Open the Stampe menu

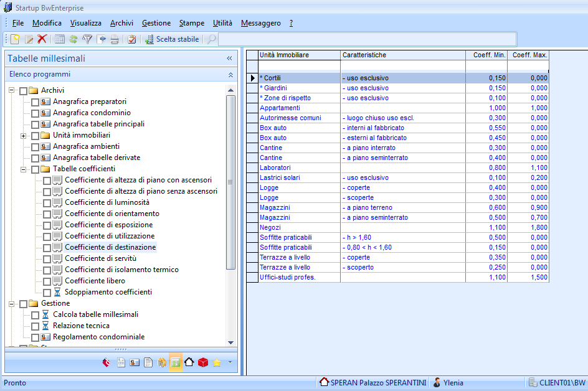[x=191, y=23]
